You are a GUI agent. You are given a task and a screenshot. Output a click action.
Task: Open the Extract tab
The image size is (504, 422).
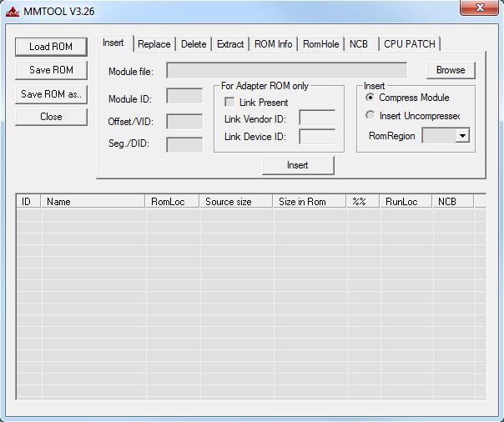coord(230,44)
